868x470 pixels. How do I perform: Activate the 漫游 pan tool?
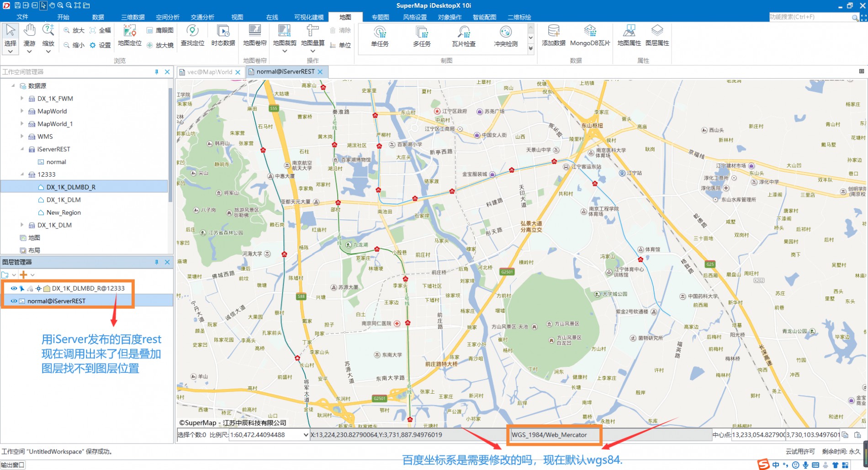tap(29, 38)
